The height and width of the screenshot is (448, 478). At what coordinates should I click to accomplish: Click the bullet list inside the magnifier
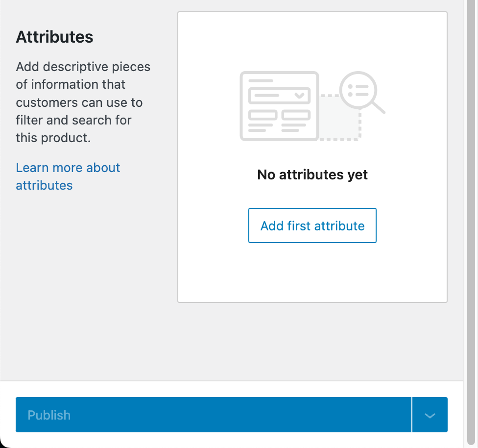[358, 90]
